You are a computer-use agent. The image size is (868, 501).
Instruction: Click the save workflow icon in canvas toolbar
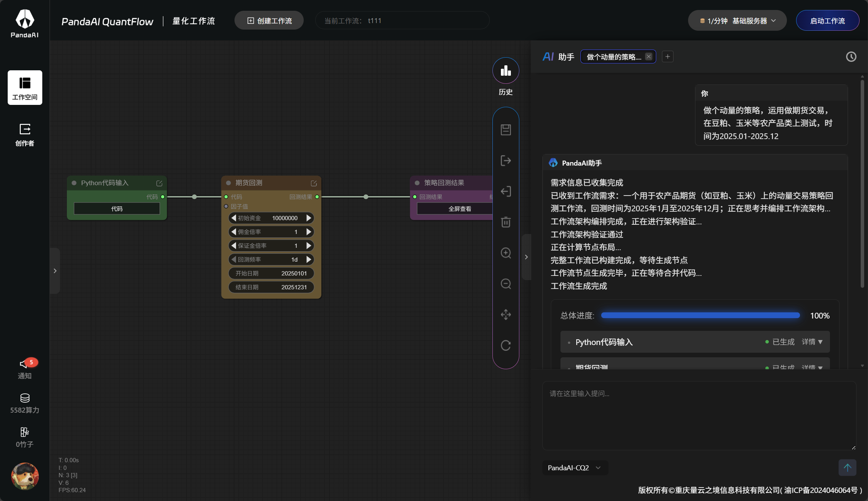506,130
